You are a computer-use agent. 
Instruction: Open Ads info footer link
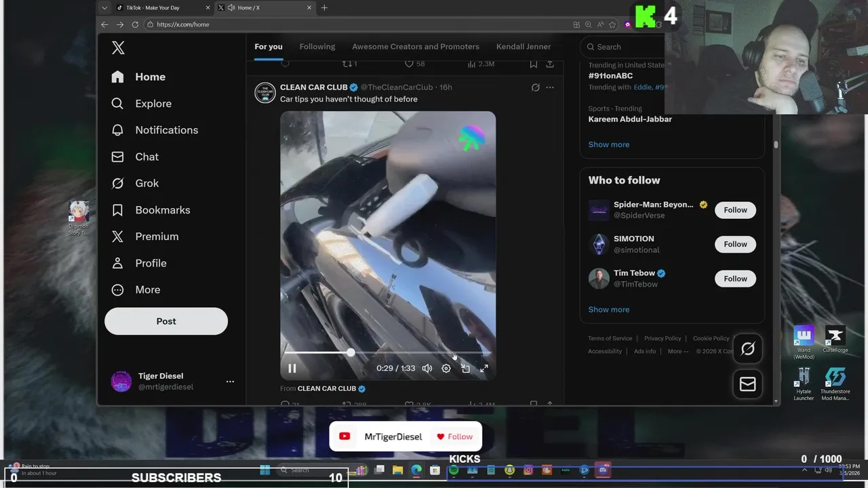point(645,351)
